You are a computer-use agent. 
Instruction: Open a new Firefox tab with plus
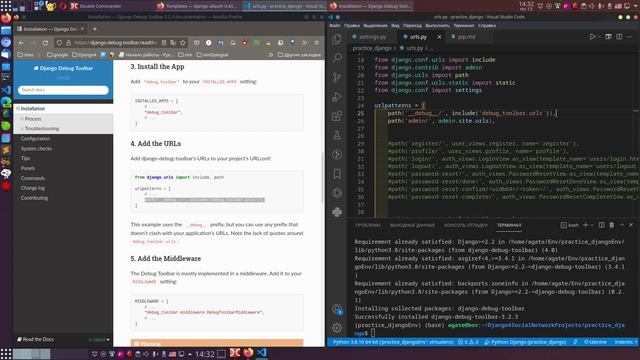(95, 29)
